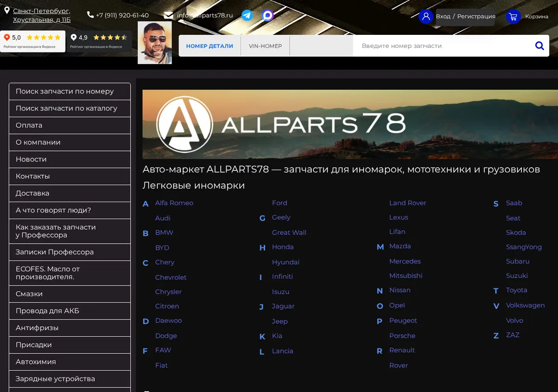This screenshot has height=392, width=558.
Task: Click the phone handset icon
Action: [x=90, y=15]
